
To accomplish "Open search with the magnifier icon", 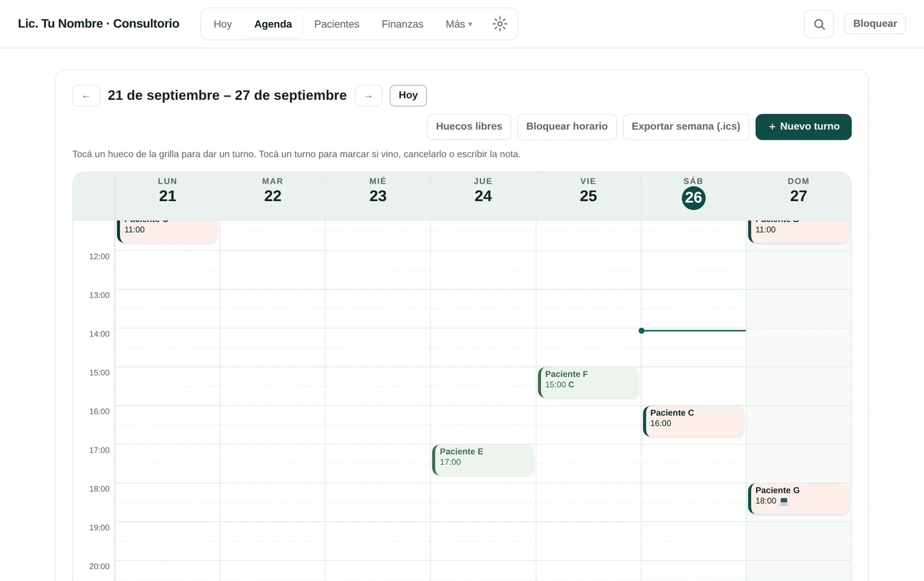I will pos(819,24).
